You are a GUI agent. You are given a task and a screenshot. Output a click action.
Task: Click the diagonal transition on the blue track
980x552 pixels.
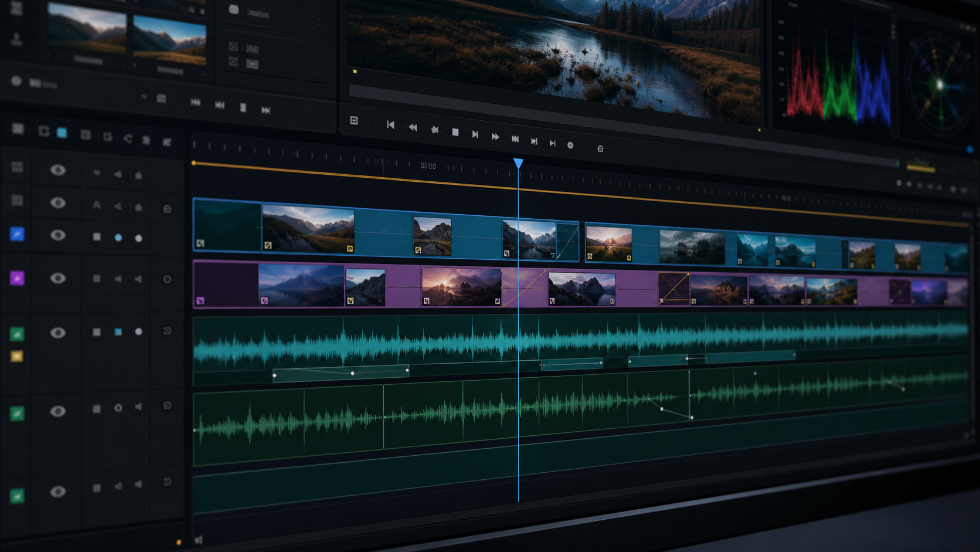(x=567, y=242)
